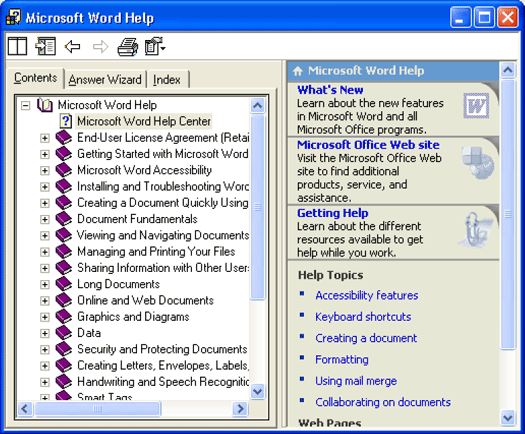Select Microsoft Word Help Center topic
Image resolution: width=525 pixels, height=434 pixels.
pyautogui.click(x=144, y=121)
